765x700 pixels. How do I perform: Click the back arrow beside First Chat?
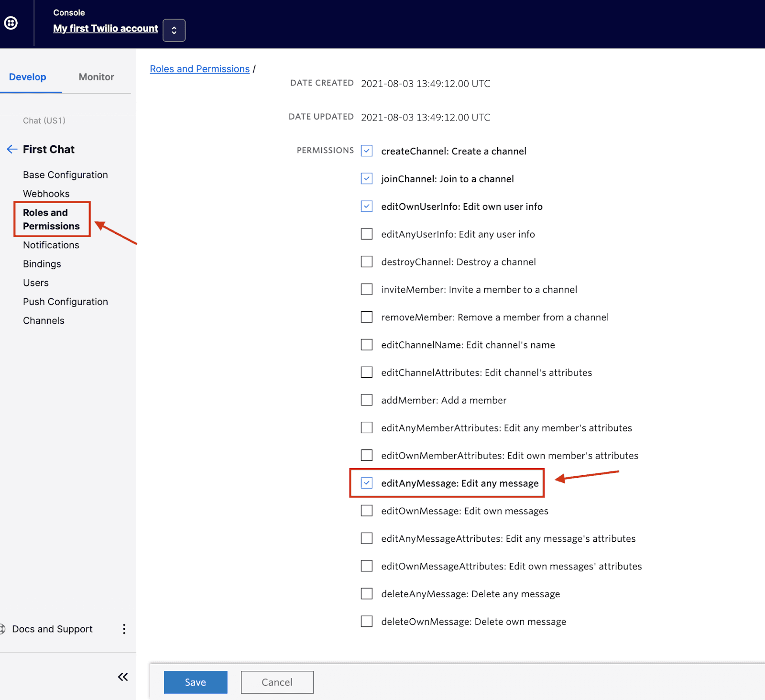pos(12,149)
